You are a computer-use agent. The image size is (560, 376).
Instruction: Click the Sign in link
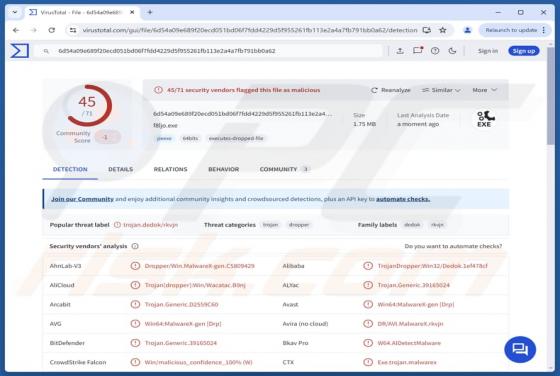(488, 51)
